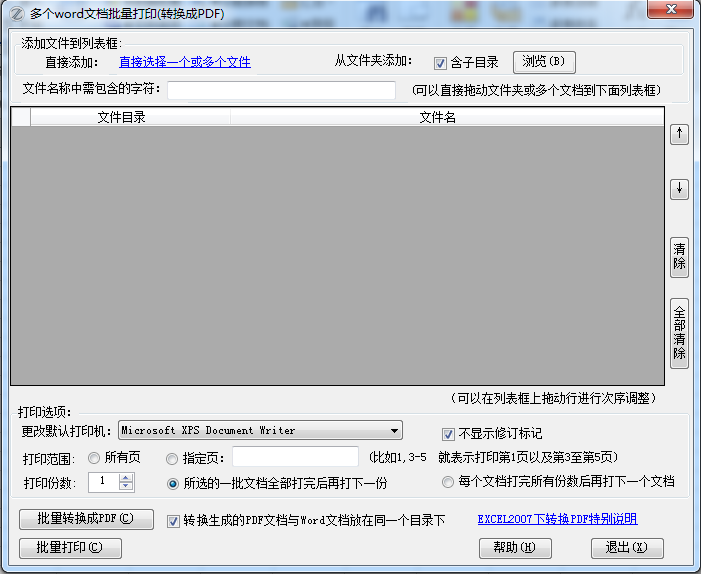701x574 pixels.
Task: Open link 直接选择一个或多个文件
Action: (185, 62)
